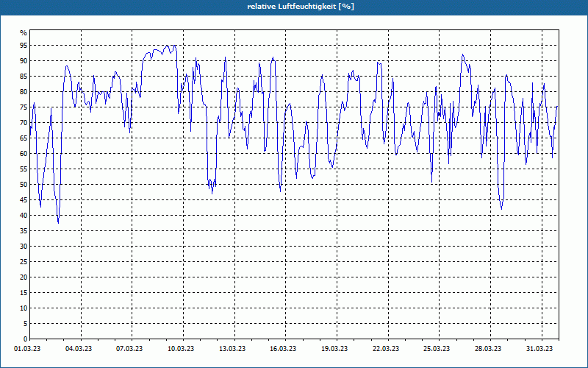Image resolution: width=588 pixels, height=368 pixels.
Task: Click the 19.03.23 date label
Action: pos(334,349)
